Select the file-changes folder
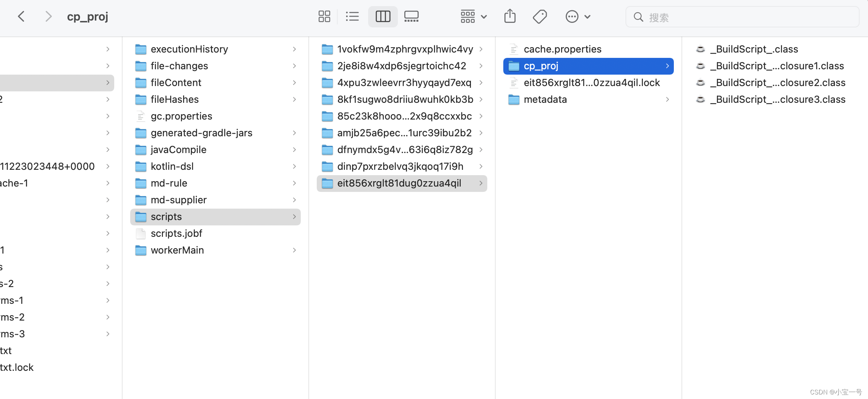The width and height of the screenshot is (868, 399). tap(215, 66)
